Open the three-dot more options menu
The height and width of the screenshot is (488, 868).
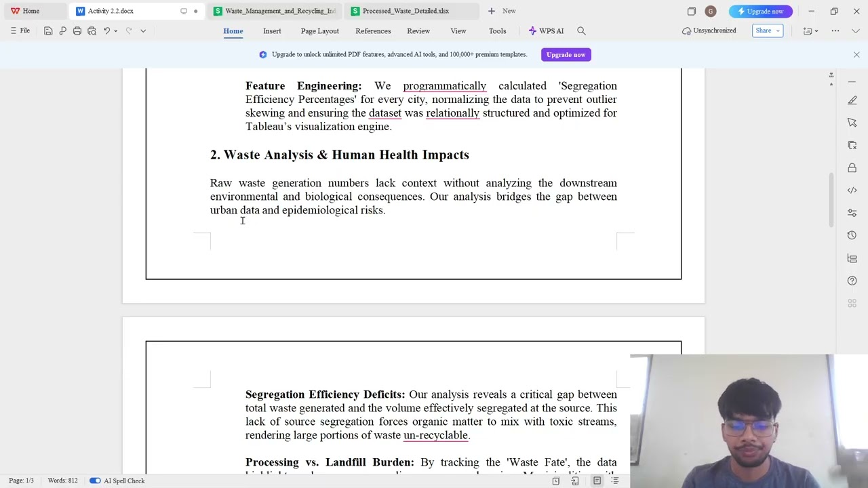[x=835, y=30]
